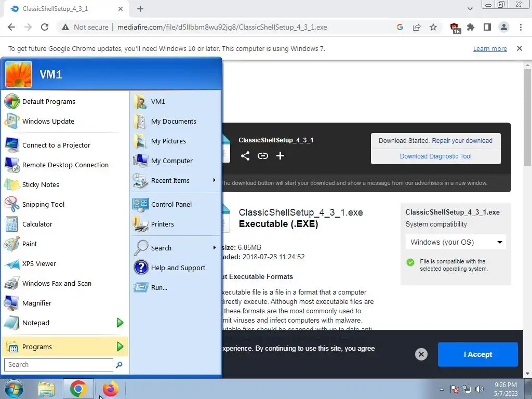This screenshot has height=399, width=532.
Task: Launch Windows Update
Action: pos(64,121)
